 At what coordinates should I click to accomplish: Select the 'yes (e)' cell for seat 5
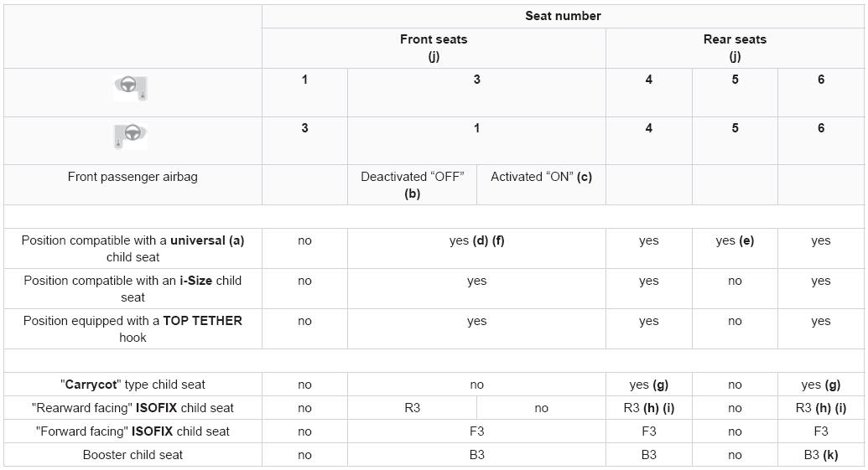coord(735,248)
